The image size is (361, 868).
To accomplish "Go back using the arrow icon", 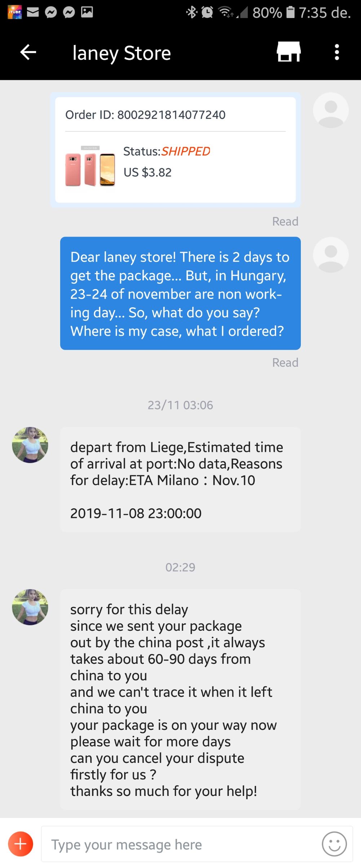I will pos(28,52).
